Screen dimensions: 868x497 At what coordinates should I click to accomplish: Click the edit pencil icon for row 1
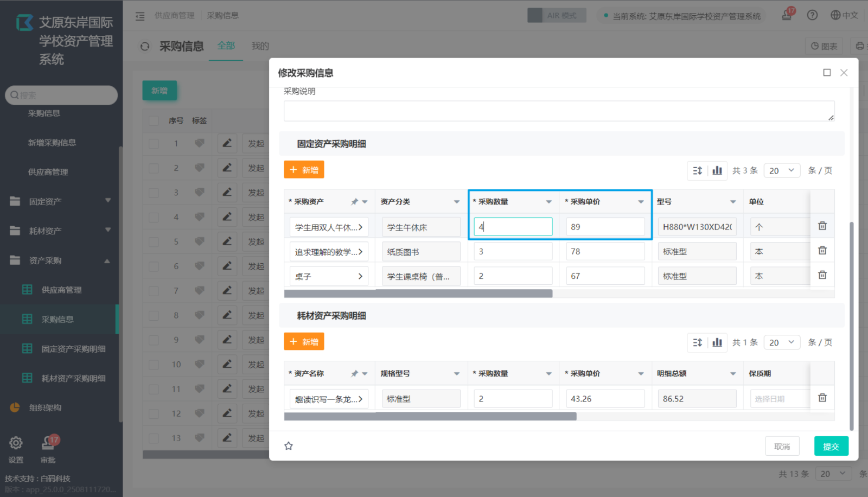click(227, 143)
